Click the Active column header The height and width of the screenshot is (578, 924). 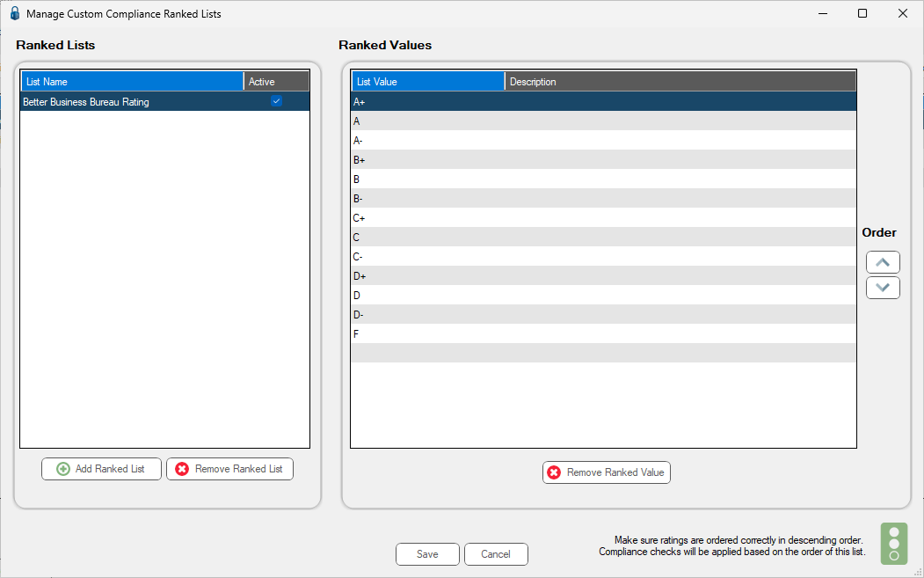pyautogui.click(x=276, y=82)
